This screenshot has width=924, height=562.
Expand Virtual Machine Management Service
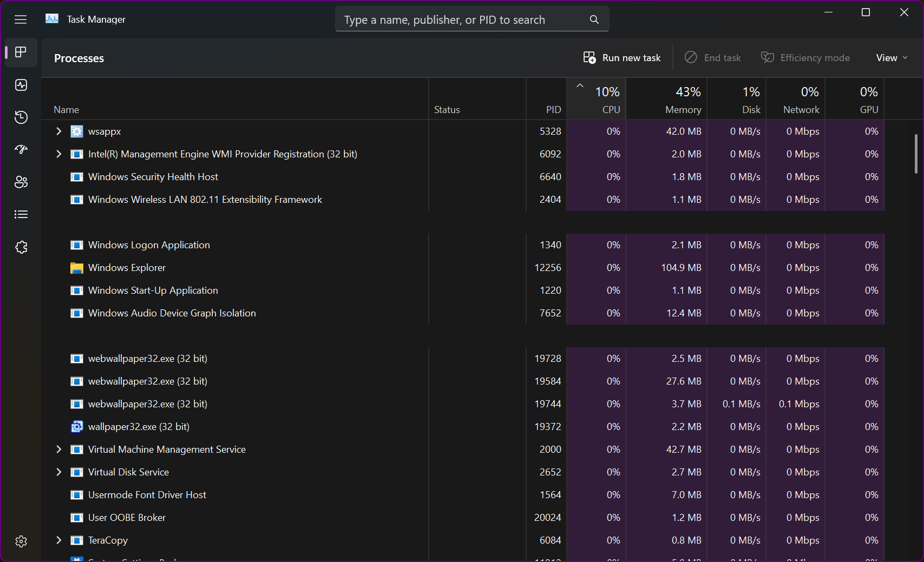coord(58,449)
